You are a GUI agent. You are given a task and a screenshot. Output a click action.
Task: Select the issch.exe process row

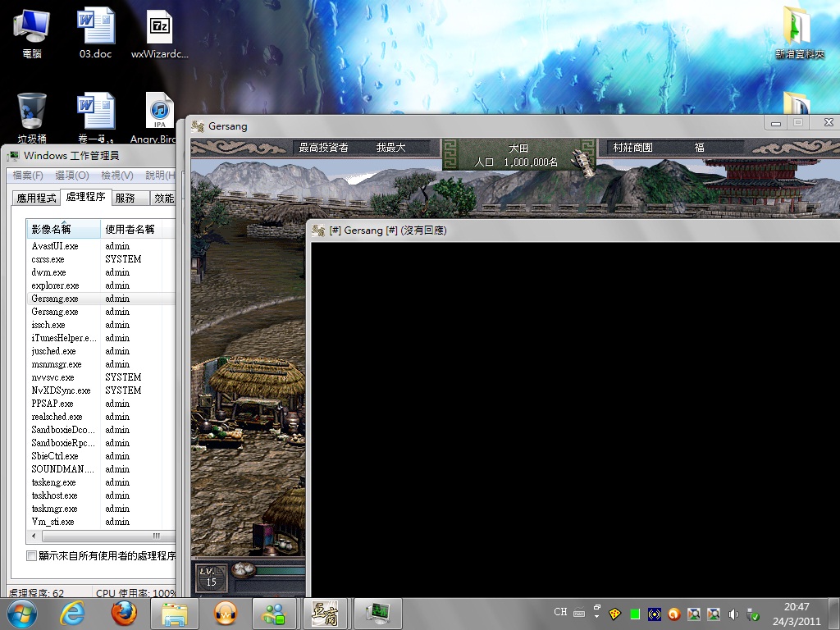click(x=101, y=325)
